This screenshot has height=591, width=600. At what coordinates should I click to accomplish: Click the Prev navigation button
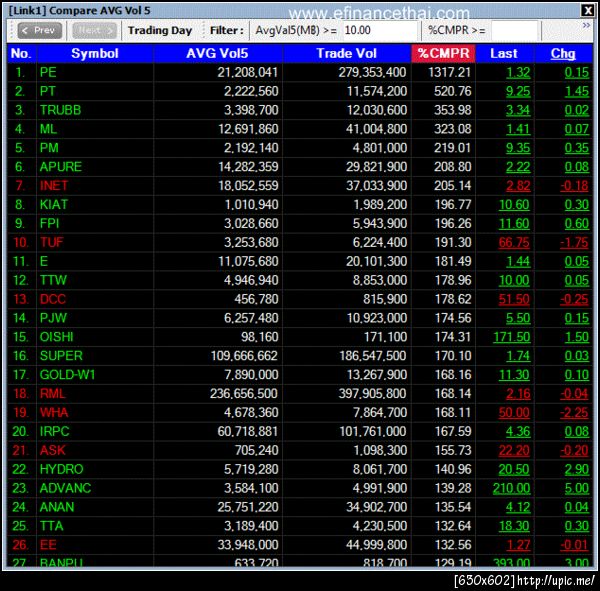[x=40, y=31]
